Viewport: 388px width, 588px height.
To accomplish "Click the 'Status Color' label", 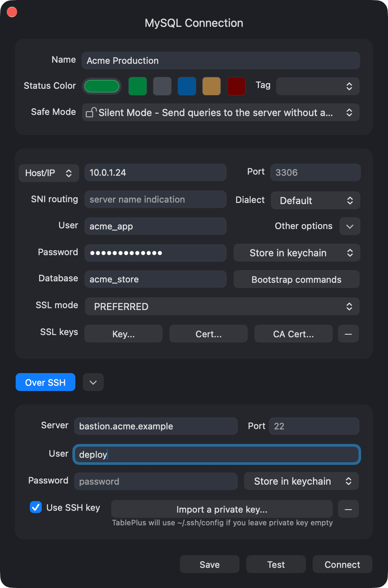I will (x=50, y=86).
